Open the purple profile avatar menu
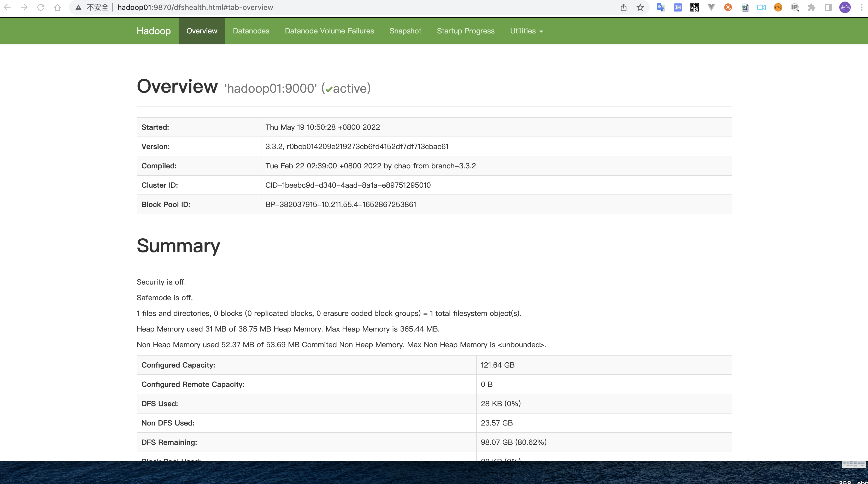The width and height of the screenshot is (868, 484). [845, 7]
